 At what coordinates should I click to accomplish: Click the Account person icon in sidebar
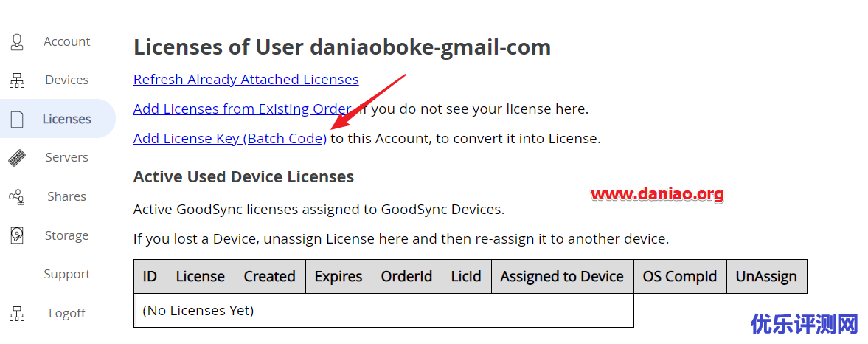point(17,42)
